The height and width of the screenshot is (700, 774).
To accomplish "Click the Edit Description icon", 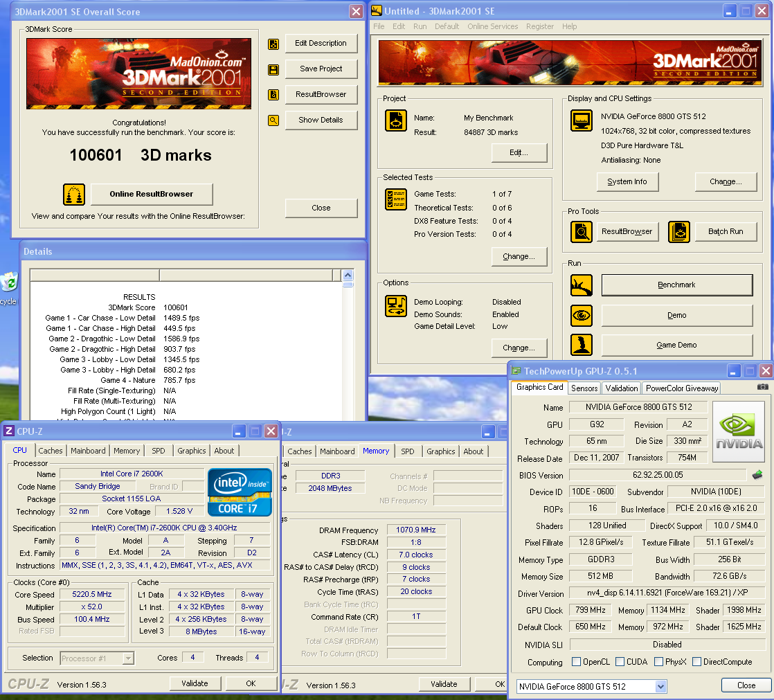I will (273, 44).
